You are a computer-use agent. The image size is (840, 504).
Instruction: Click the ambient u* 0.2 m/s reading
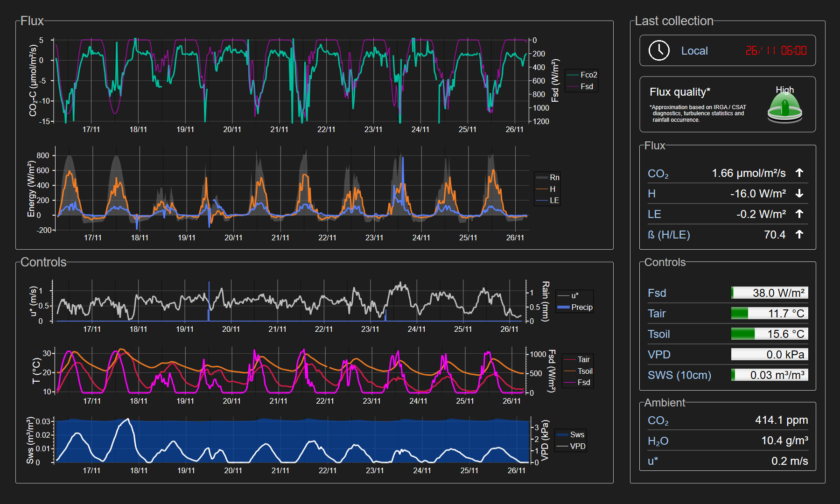point(789,461)
